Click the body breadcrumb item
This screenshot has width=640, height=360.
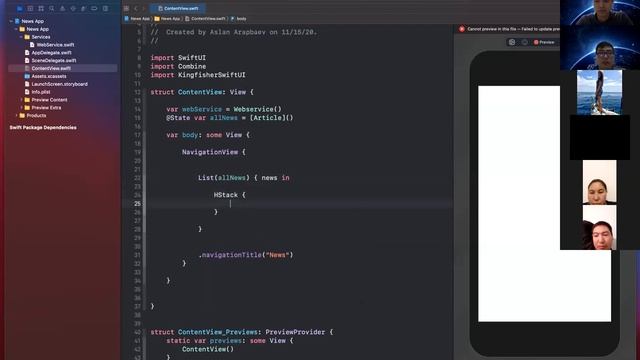[x=238, y=19]
